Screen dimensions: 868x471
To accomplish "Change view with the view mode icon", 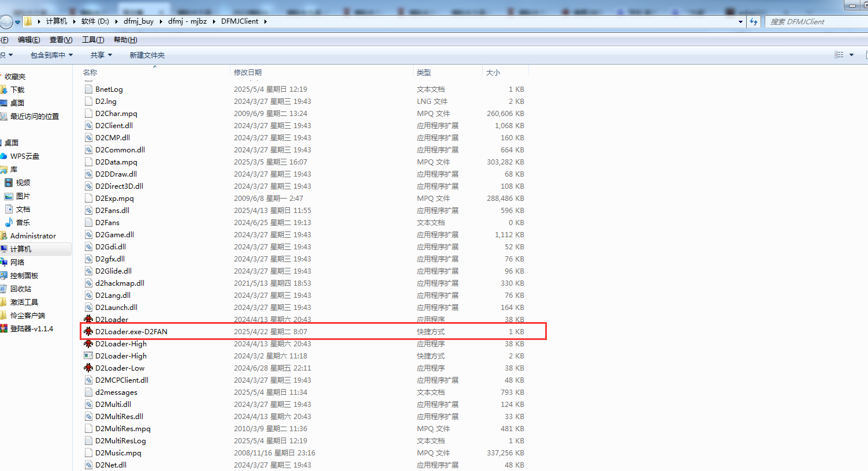I will click(839, 55).
